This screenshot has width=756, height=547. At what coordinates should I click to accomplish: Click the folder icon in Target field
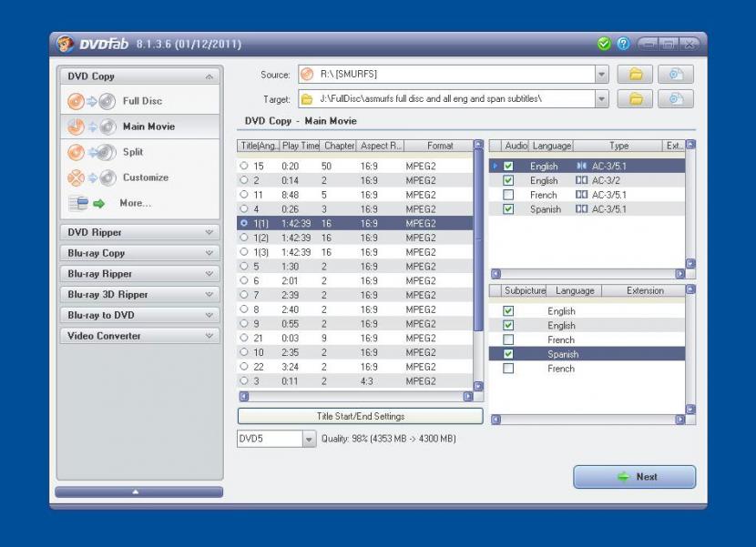coord(307,99)
